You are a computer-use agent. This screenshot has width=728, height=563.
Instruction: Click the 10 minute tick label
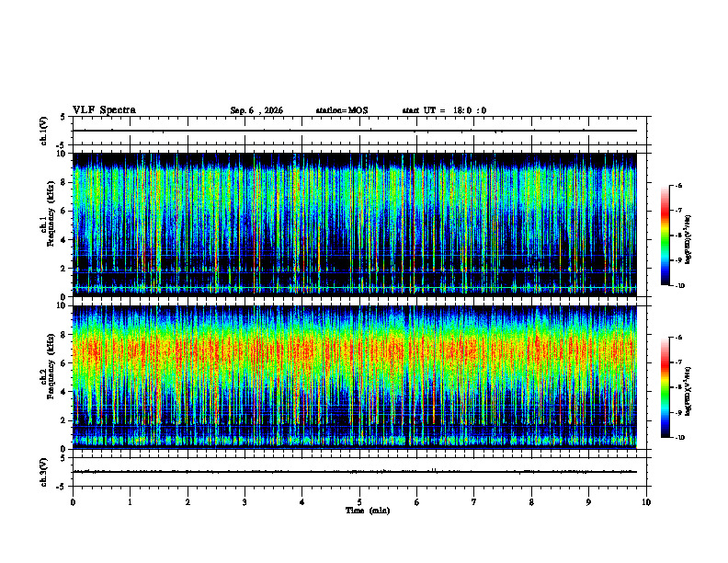[646, 502]
